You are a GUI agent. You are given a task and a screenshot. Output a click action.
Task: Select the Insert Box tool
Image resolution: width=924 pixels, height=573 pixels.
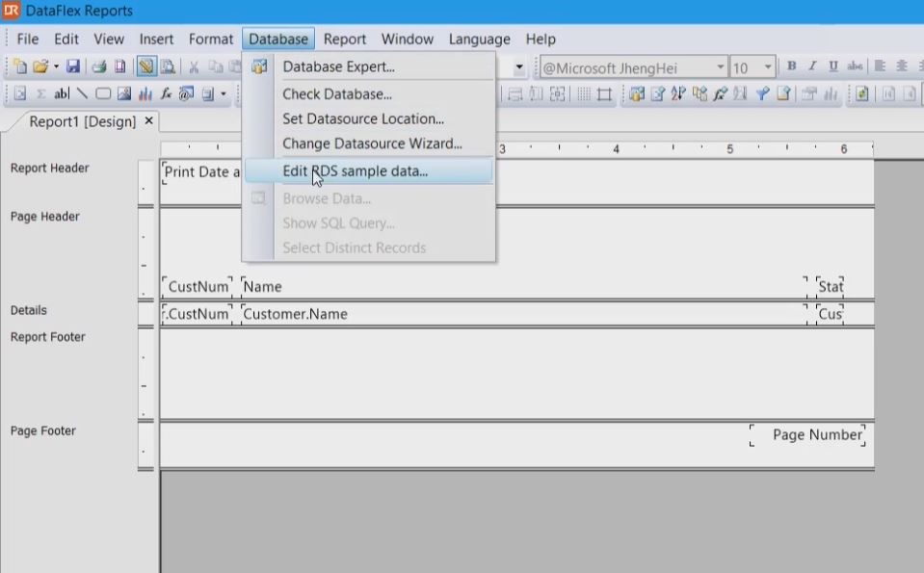tap(102, 94)
